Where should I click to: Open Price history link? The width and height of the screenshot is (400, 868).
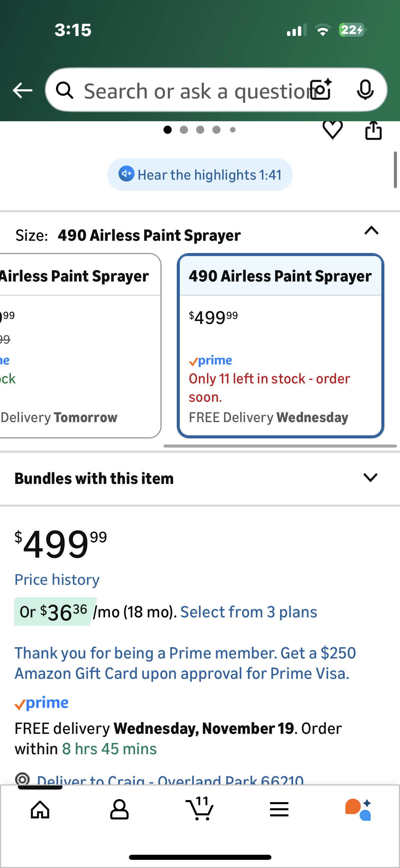pyautogui.click(x=57, y=580)
